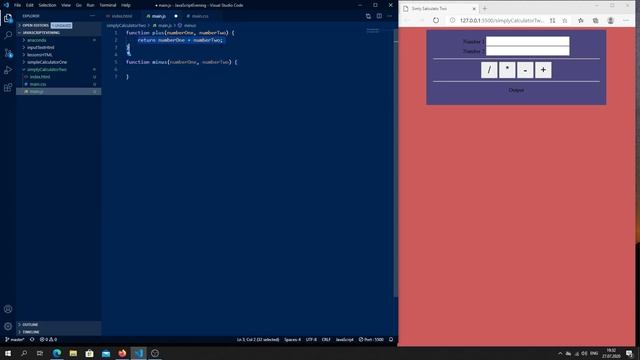Open browser settings and more menu
Viewport: 640px width, 360px height.
pos(626,20)
